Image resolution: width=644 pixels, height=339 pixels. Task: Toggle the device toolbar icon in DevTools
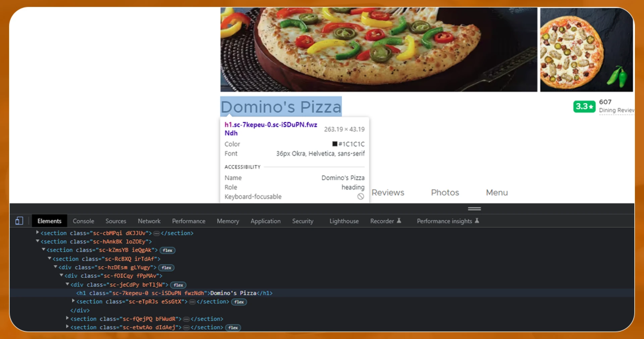[x=19, y=221]
